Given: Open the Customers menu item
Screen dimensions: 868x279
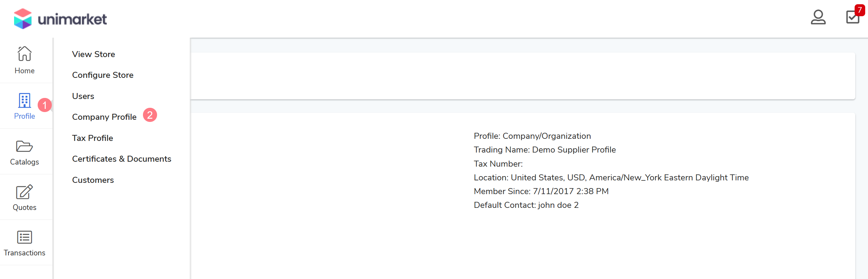Looking at the screenshot, I should click(x=93, y=180).
